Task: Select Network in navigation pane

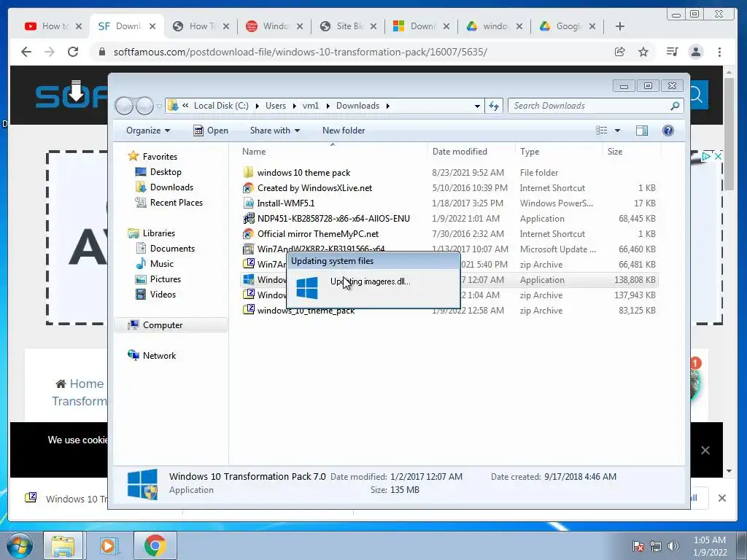Action: (x=159, y=356)
